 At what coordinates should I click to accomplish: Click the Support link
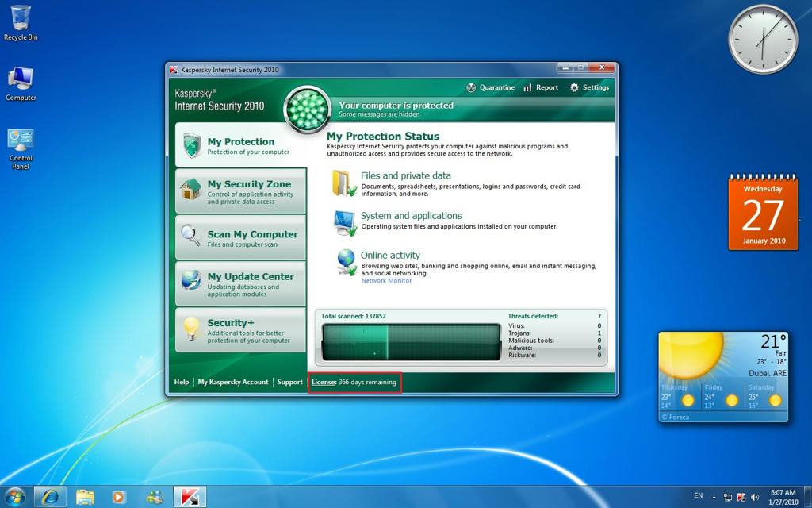pos(289,382)
